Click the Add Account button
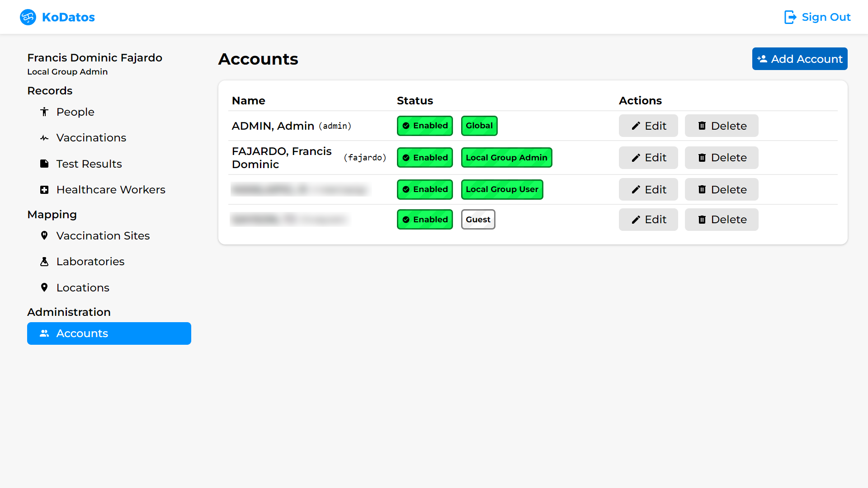Image resolution: width=868 pixels, height=488 pixels. click(x=800, y=59)
